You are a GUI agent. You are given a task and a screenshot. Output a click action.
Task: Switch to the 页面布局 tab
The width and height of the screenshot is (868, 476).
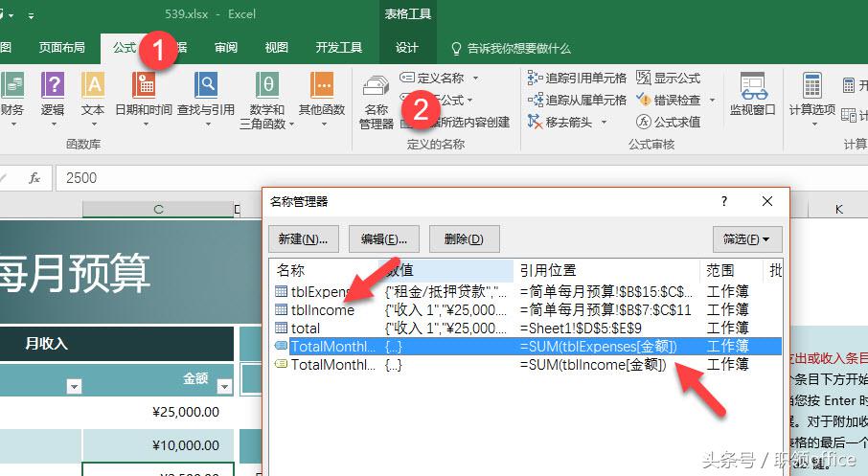[x=62, y=48]
